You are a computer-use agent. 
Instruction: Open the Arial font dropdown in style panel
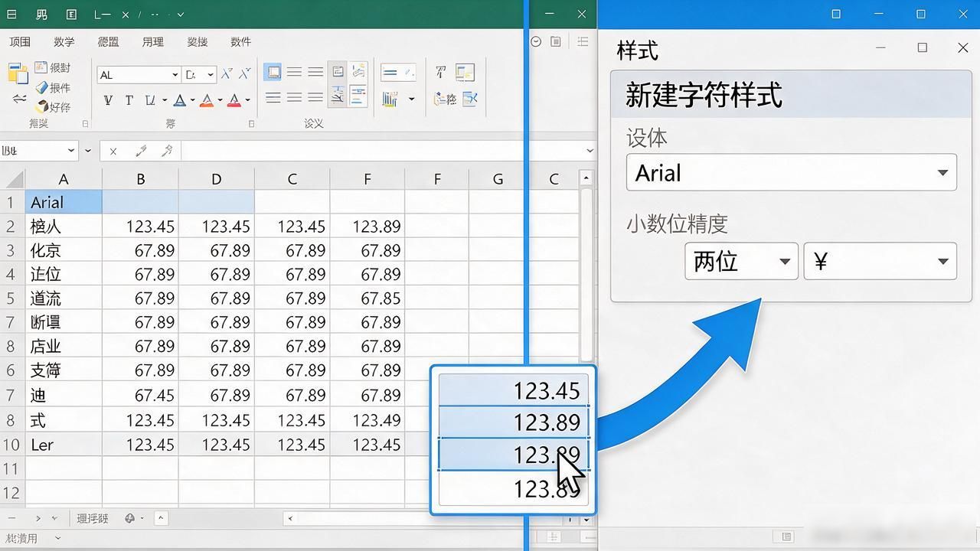pyautogui.click(x=791, y=172)
